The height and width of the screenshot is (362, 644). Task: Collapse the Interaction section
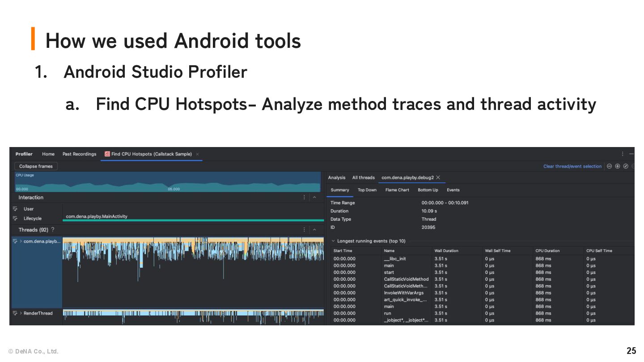(x=314, y=198)
